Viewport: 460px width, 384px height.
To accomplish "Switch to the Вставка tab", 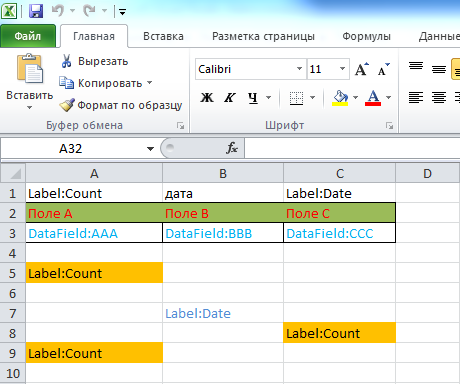I will coord(163,36).
